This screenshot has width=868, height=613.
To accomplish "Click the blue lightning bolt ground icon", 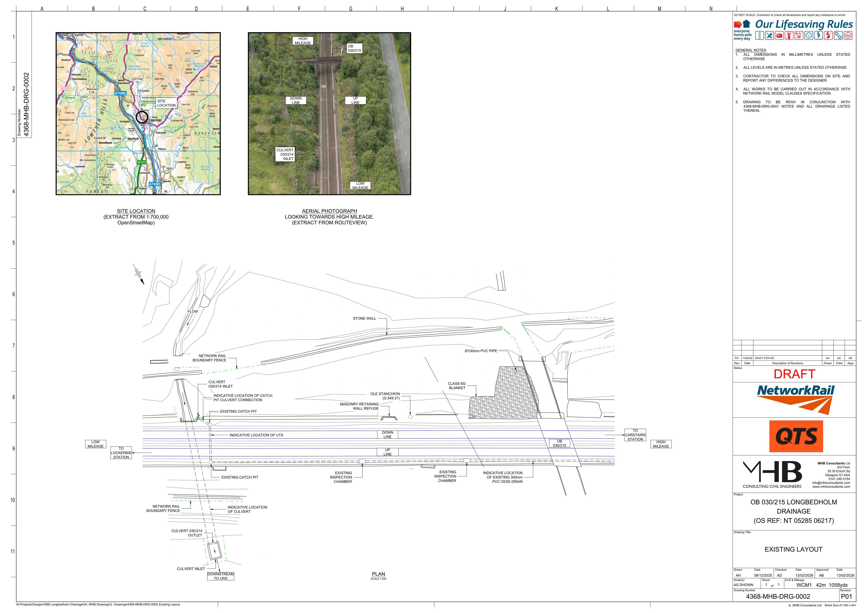I will click(x=818, y=35).
